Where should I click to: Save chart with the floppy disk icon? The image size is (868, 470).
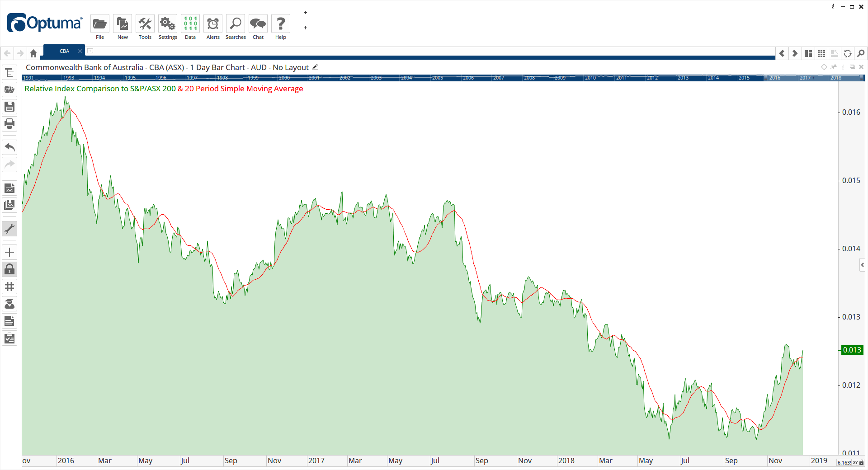tap(9, 107)
